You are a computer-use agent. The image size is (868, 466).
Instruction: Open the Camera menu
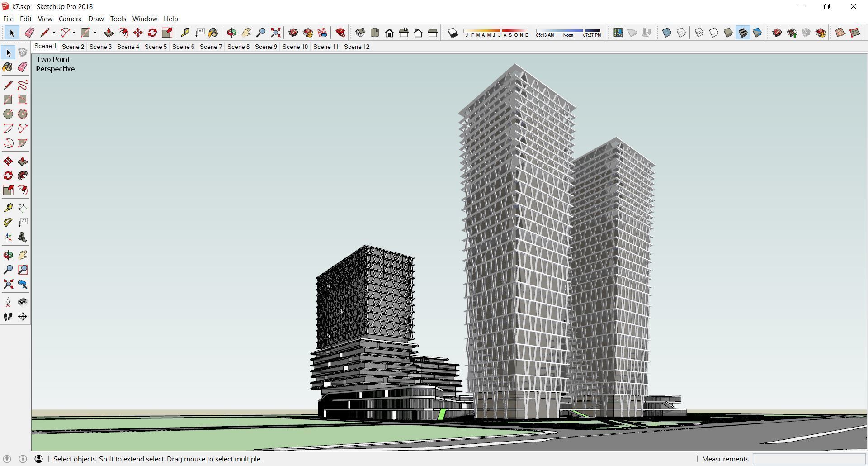coord(70,19)
